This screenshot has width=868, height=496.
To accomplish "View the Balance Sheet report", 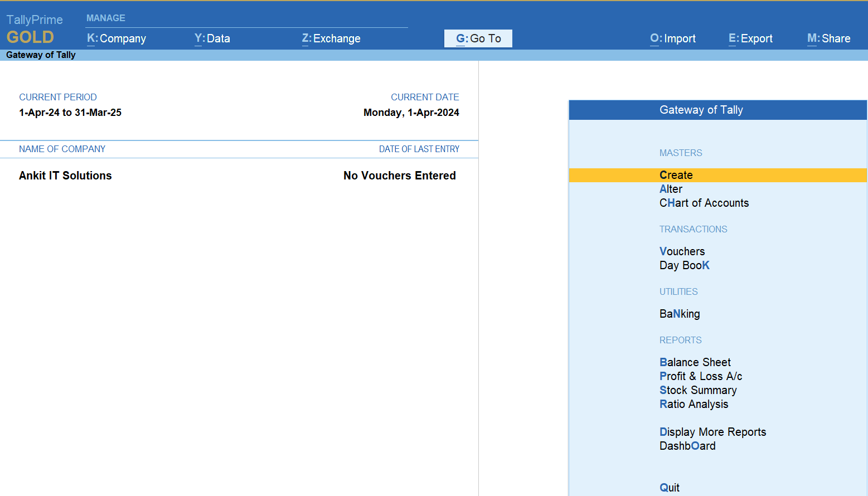I will pyautogui.click(x=695, y=362).
